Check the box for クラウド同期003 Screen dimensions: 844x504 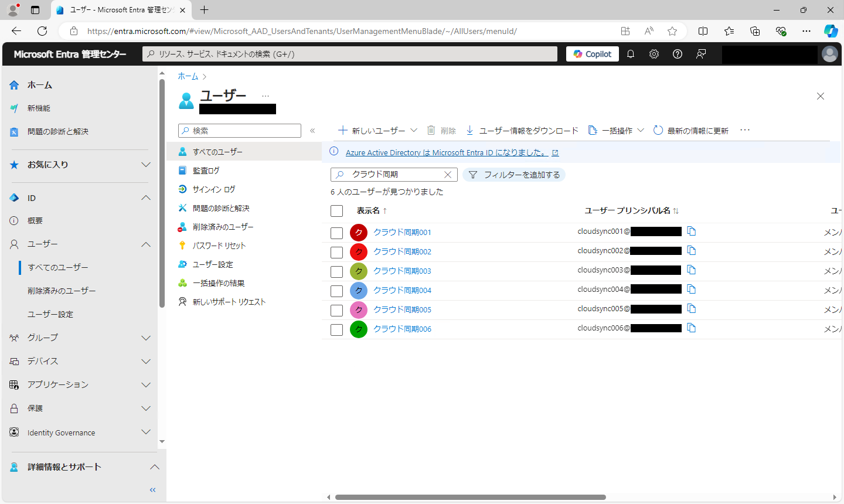coord(336,271)
